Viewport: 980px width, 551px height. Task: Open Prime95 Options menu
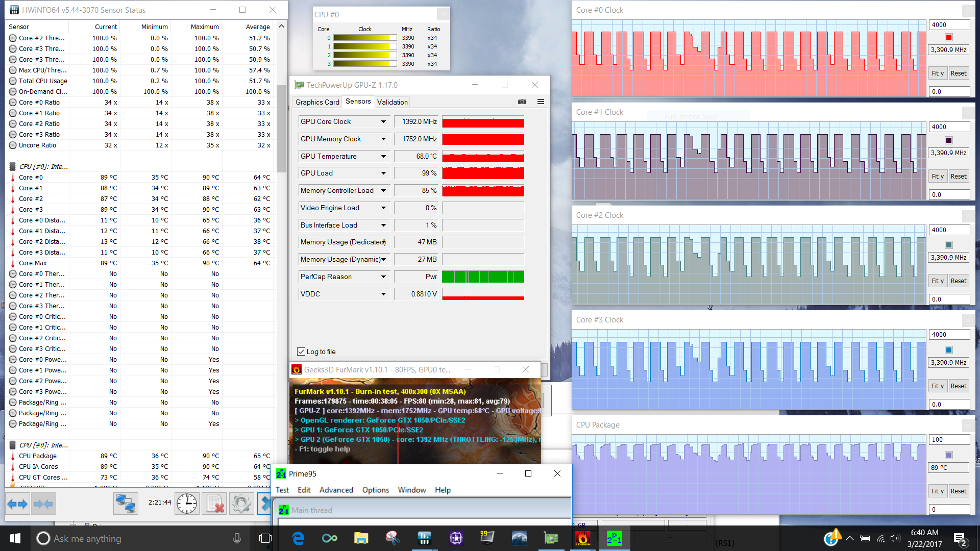pos(375,490)
